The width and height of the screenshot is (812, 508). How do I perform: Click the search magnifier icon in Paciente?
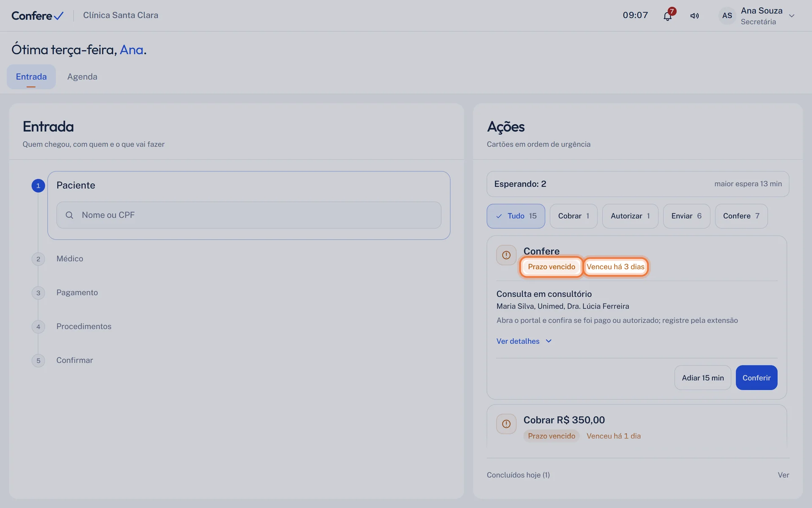[x=69, y=215]
